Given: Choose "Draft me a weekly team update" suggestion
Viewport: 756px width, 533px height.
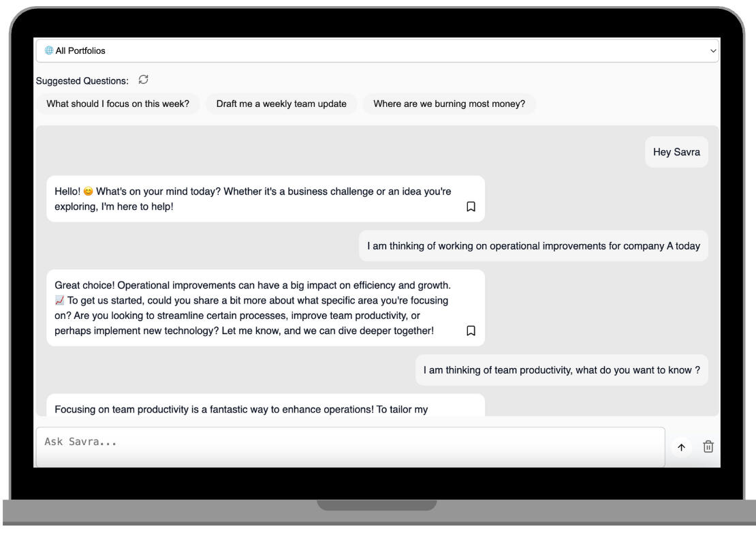Looking at the screenshot, I should point(281,104).
